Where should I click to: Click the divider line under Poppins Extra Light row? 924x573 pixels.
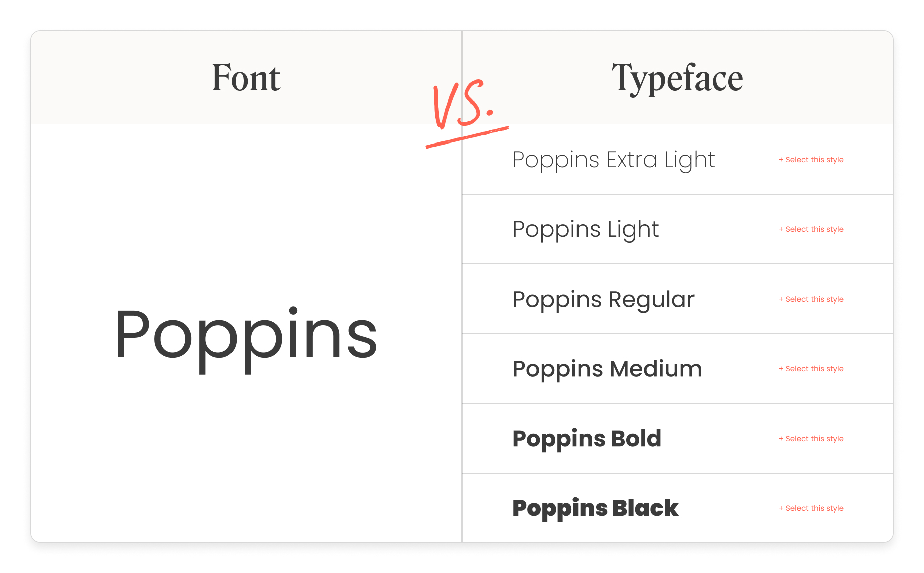coord(677,194)
